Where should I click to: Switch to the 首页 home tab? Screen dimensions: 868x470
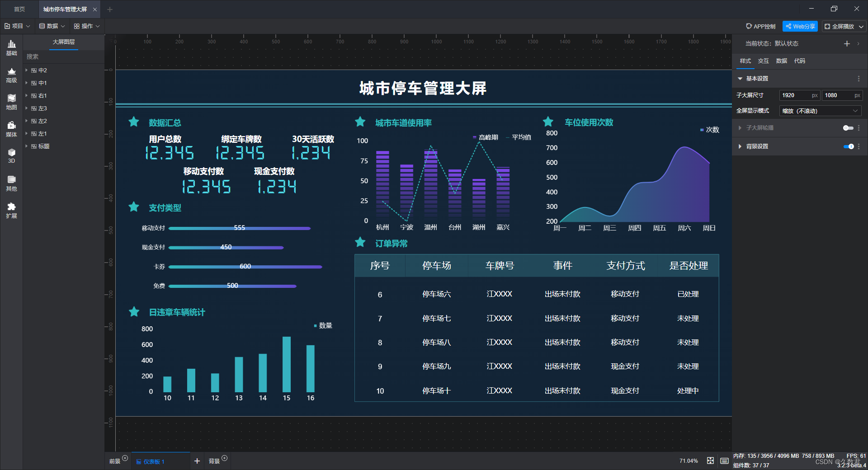click(19, 9)
